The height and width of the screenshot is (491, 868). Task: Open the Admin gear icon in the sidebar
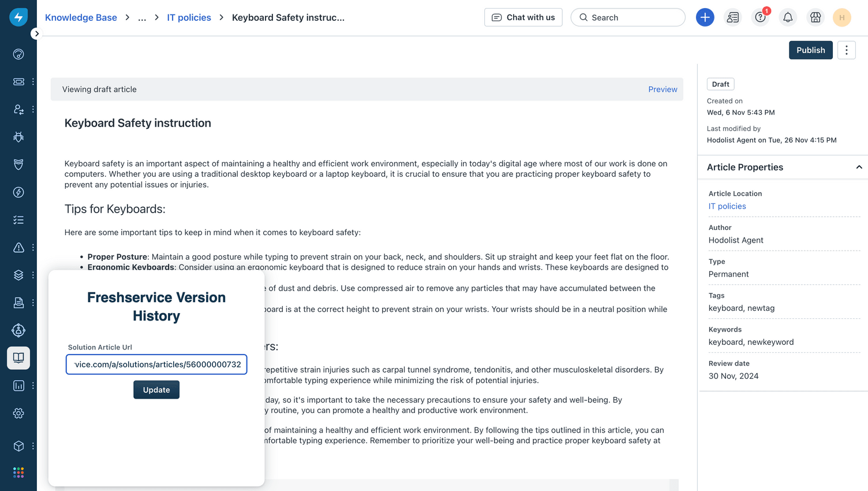coord(18,414)
